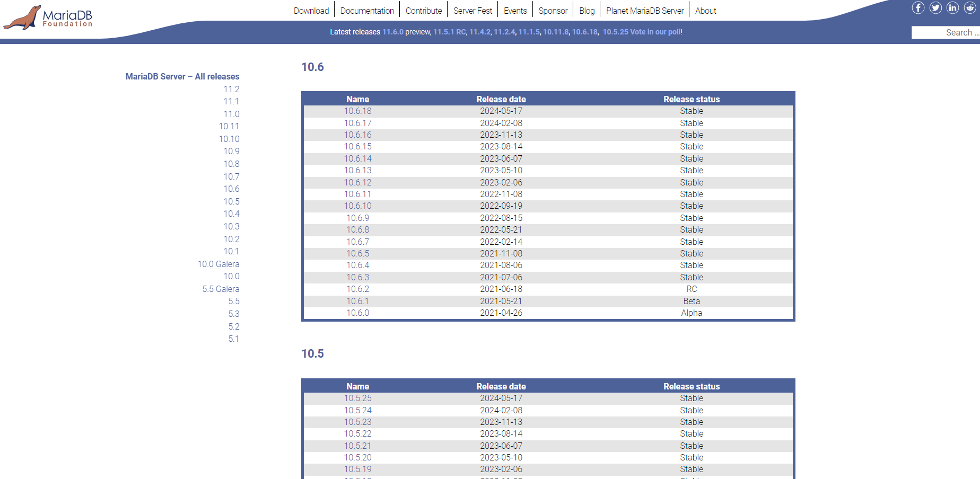Jump to 10.11 in the sidebar
Image resolution: width=980 pixels, height=479 pixels.
coord(229,126)
